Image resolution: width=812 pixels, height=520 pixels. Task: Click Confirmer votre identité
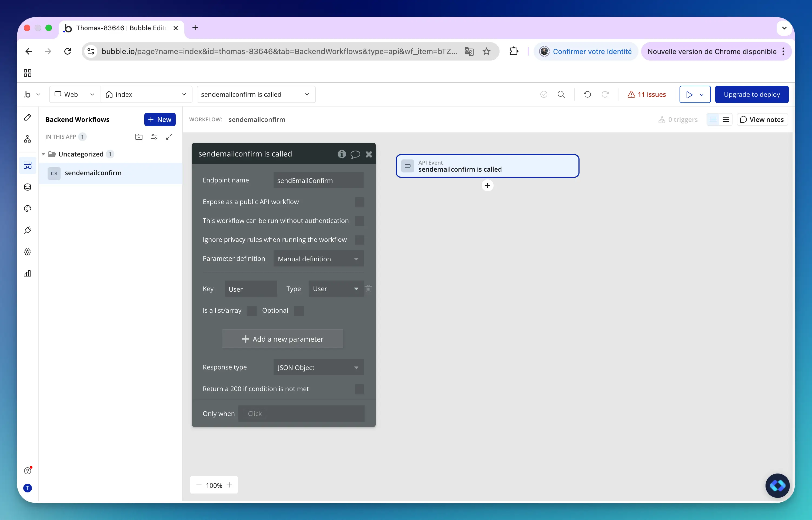[x=586, y=51]
